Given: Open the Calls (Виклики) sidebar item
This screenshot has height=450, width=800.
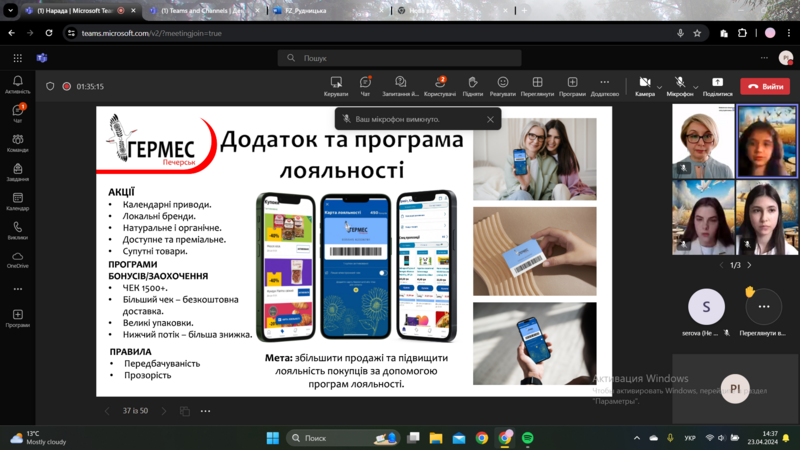Looking at the screenshot, I should pyautogui.click(x=17, y=230).
